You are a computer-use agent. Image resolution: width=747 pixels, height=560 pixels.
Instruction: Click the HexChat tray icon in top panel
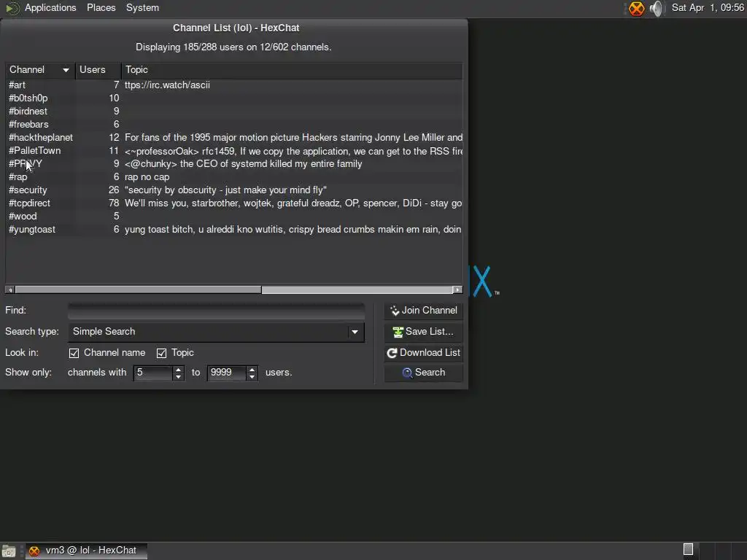coord(636,8)
